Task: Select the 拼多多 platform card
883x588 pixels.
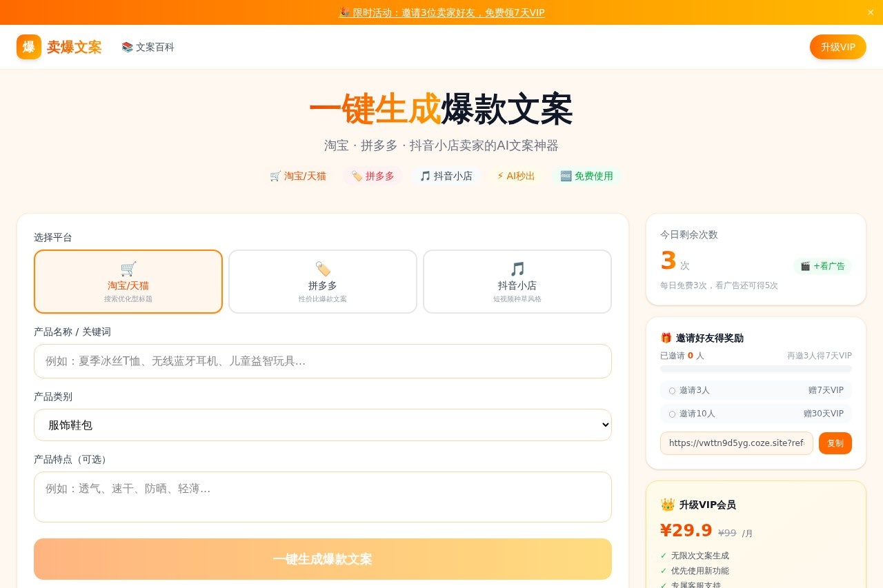Action: (x=323, y=281)
